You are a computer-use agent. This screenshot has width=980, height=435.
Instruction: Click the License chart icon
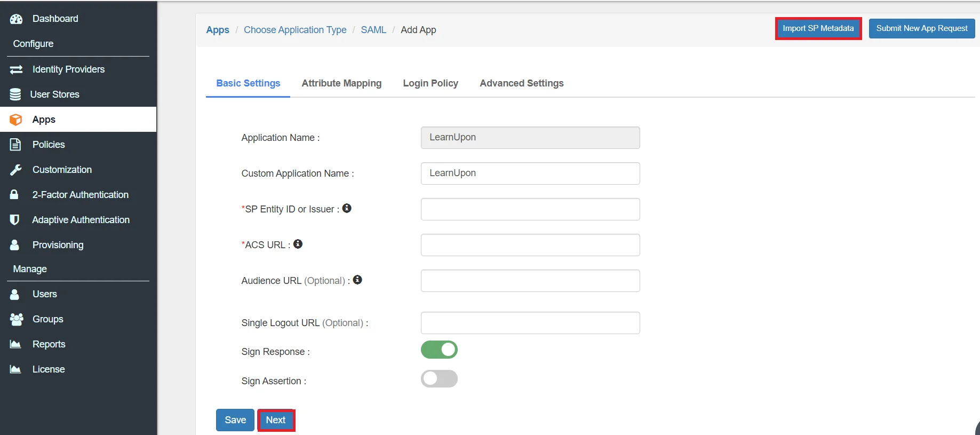[x=15, y=369]
